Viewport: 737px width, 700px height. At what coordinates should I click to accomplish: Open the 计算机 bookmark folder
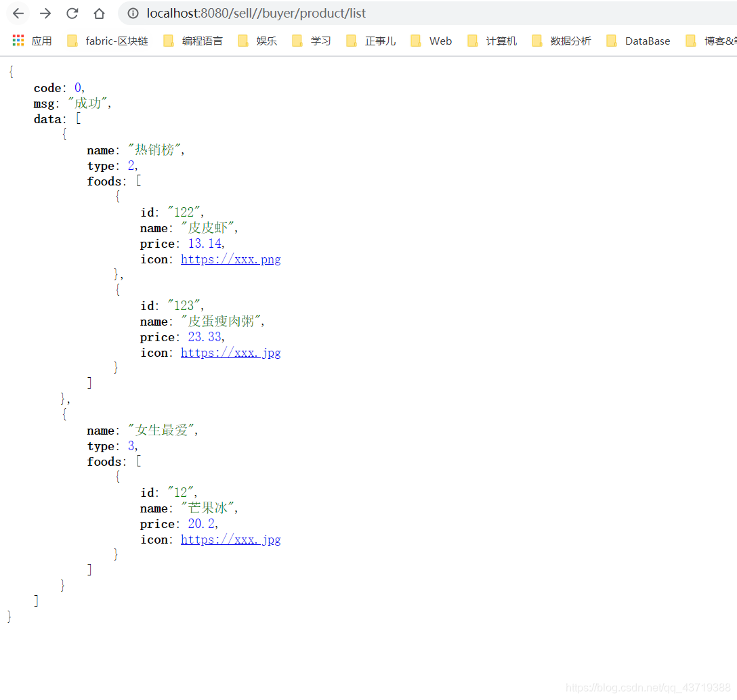coord(492,41)
